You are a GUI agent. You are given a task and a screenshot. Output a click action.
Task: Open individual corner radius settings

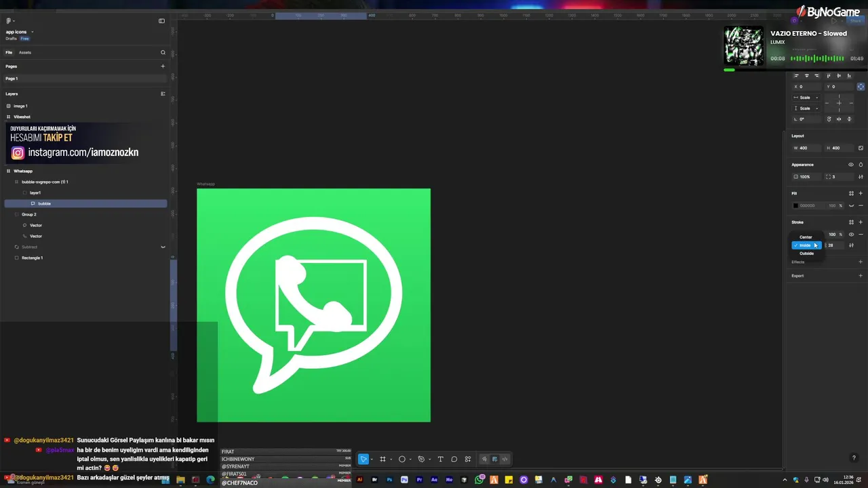(x=861, y=176)
